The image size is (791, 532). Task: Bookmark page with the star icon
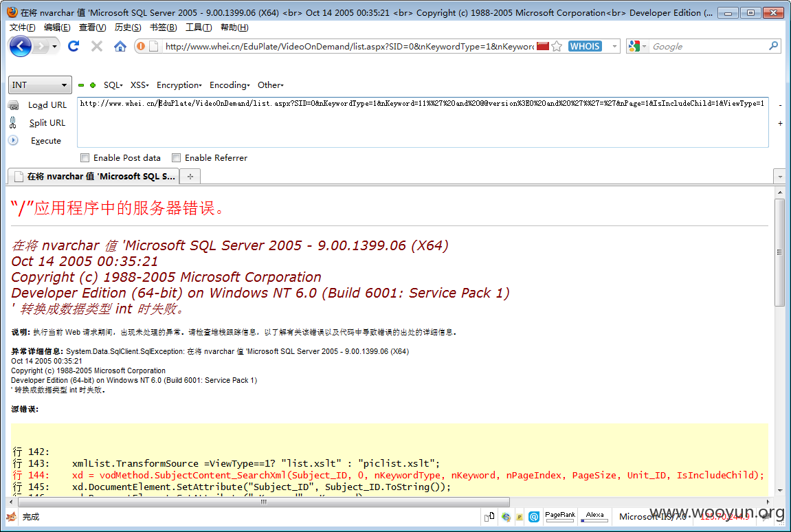tap(557, 47)
